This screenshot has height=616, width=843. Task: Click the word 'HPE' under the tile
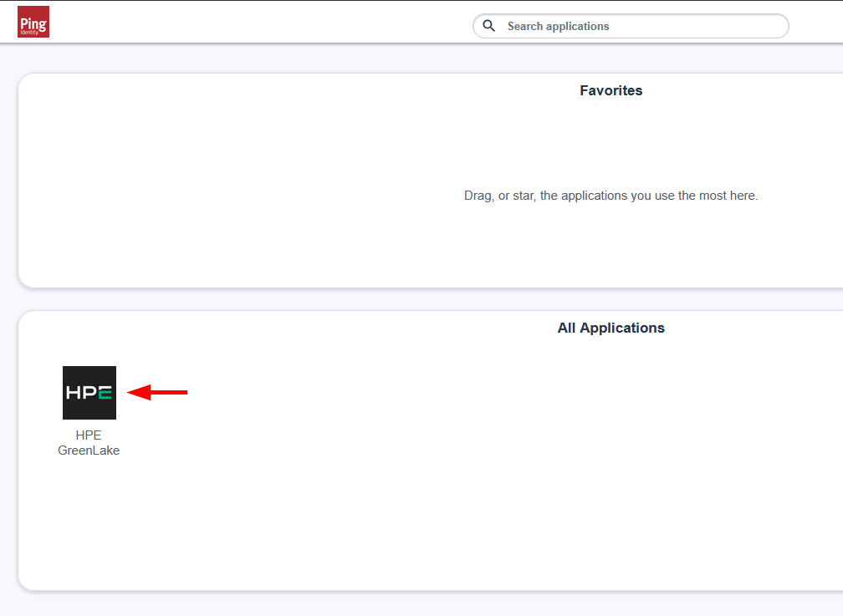click(x=89, y=435)
